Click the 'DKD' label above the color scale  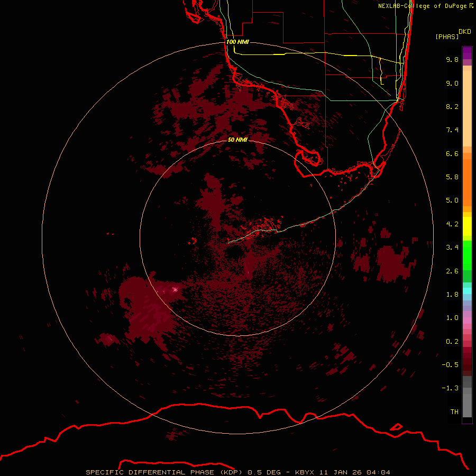(x=465, y=32)
